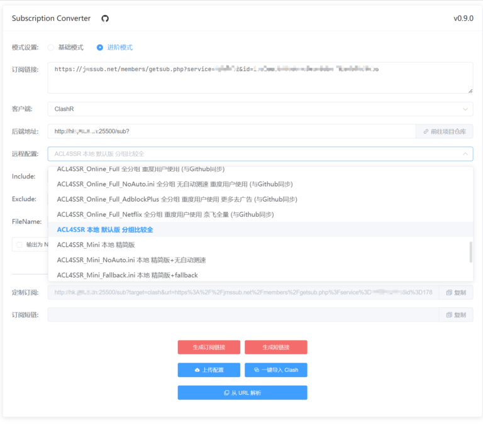Toggle the 输出为 checkbox
The image size is (483, 448).
pos(19,244)
